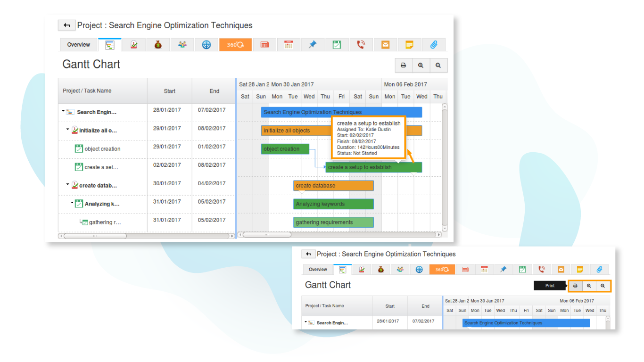644x362 pixels.
Task: Collapse the Search Engin… project row in the main window
Action: [63, 112]
